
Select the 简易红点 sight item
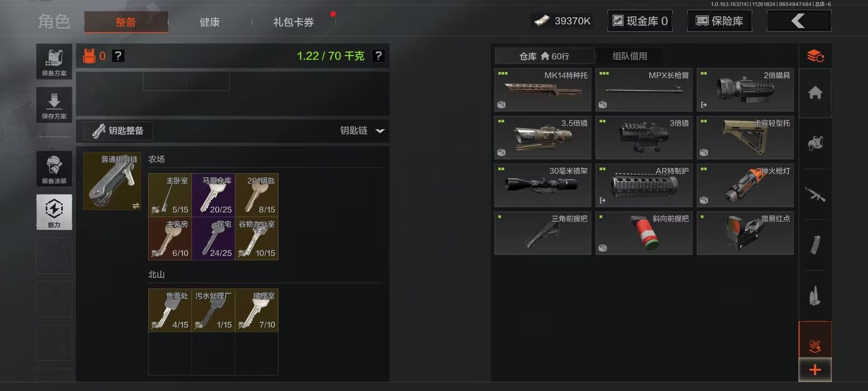pos(745,233)
